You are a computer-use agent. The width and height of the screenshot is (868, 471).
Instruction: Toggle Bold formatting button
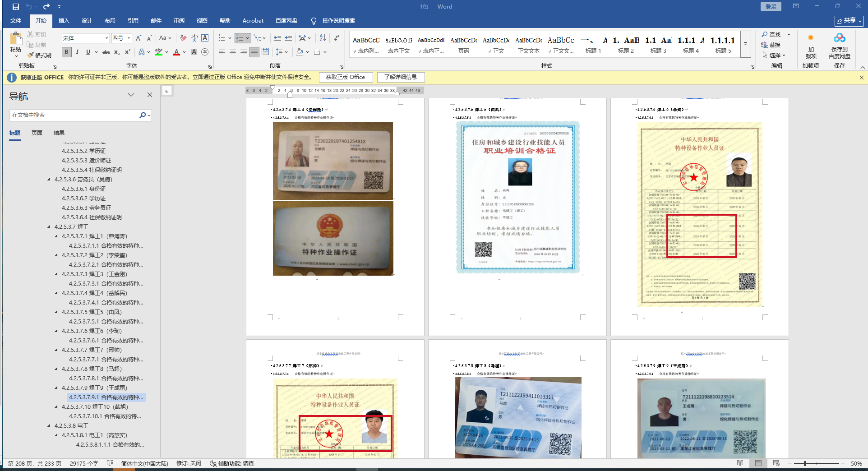pyautogui.click(x=67, y=52)
